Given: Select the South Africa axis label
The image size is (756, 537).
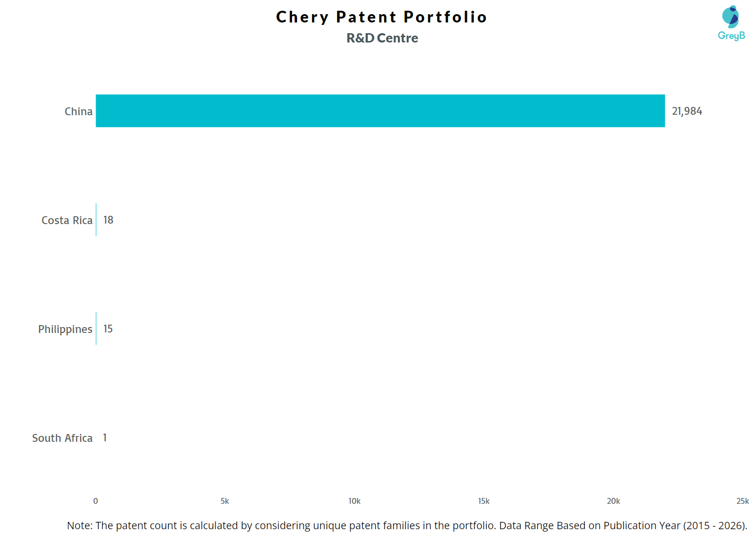Looking at the screenshot, I should pos(62,438).
